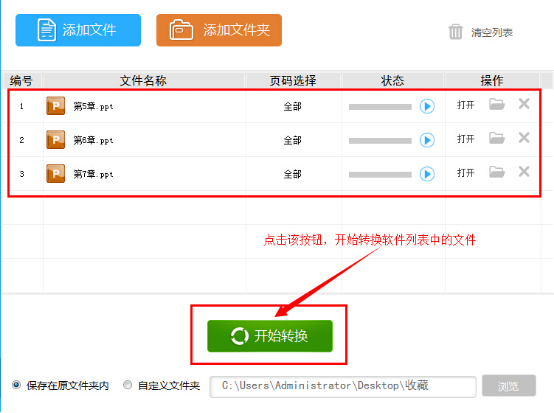Click the 状态 column header
The image size is (554, 413).
click(x=393, y=81)
